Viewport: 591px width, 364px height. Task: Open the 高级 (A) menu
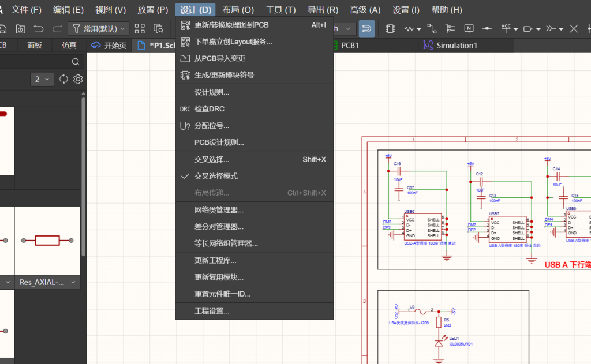click(x=365, y=10)
